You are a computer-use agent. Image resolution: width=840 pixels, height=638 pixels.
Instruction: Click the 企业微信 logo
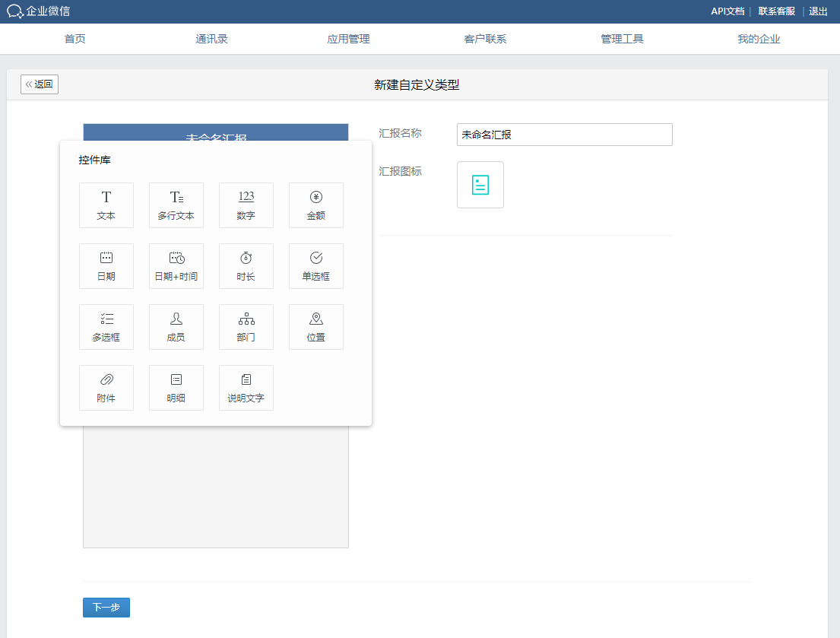coord(38,11)
